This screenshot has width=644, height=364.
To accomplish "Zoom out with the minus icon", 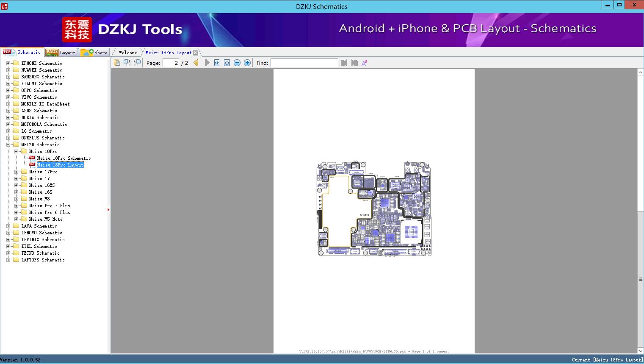I will (x=237, y=63).
